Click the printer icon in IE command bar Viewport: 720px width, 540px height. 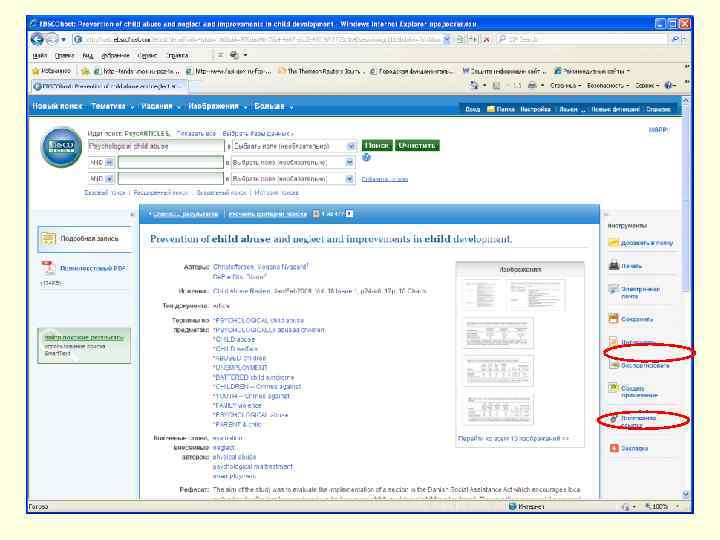pyautogui.click(x=532, y=85)
